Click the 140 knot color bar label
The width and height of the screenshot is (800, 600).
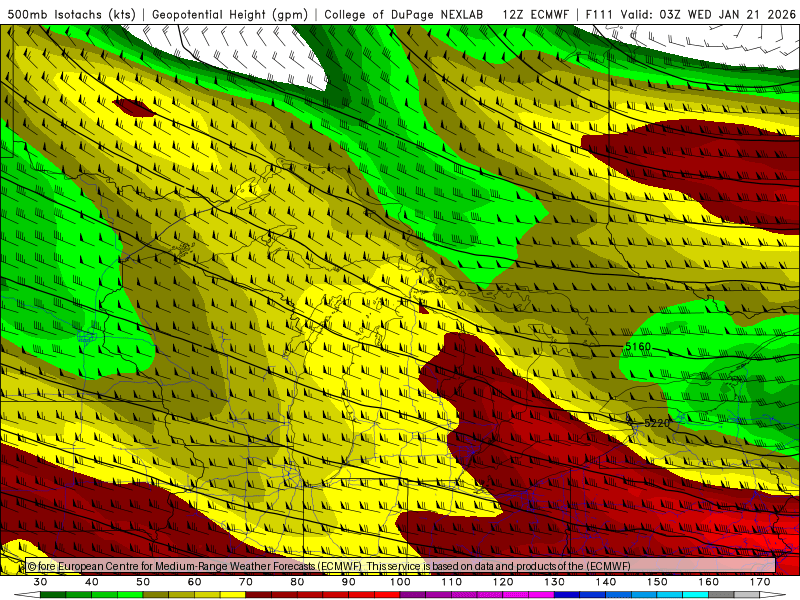click(606, 582)
